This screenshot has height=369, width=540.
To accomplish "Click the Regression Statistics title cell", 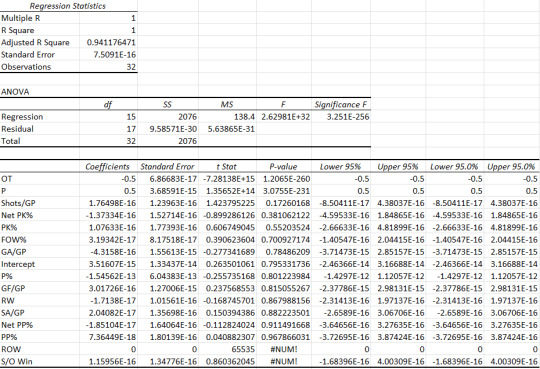I will pos(68,6).
